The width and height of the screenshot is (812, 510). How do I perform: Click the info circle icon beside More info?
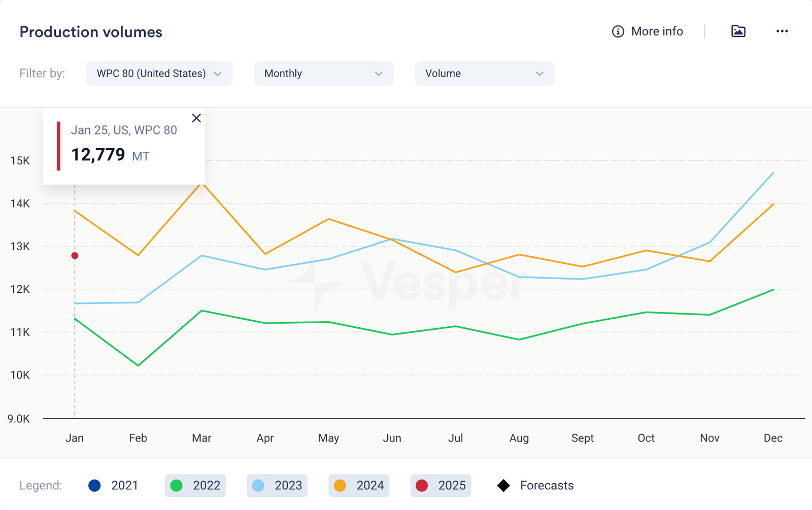point(618,31)
